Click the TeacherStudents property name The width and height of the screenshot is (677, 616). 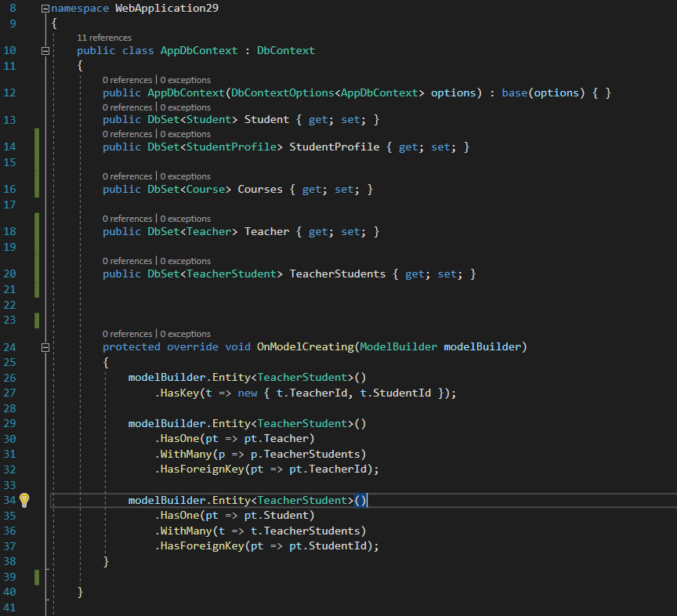[x=337, y=274]
